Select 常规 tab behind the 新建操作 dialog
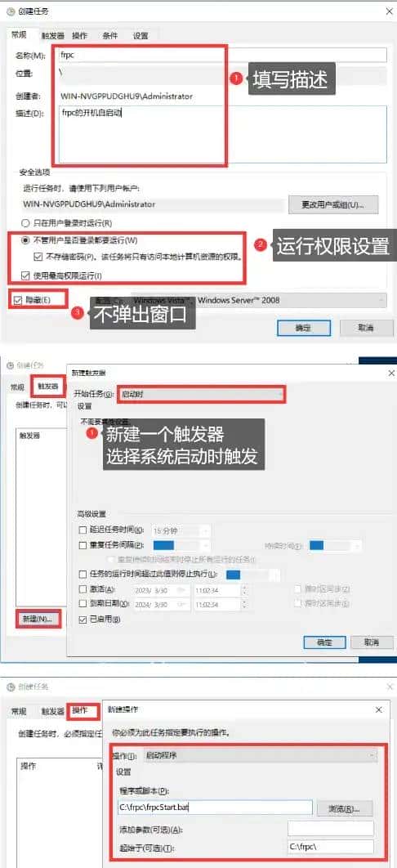This screenshot has height=868, width=397. tap(18, 711)
